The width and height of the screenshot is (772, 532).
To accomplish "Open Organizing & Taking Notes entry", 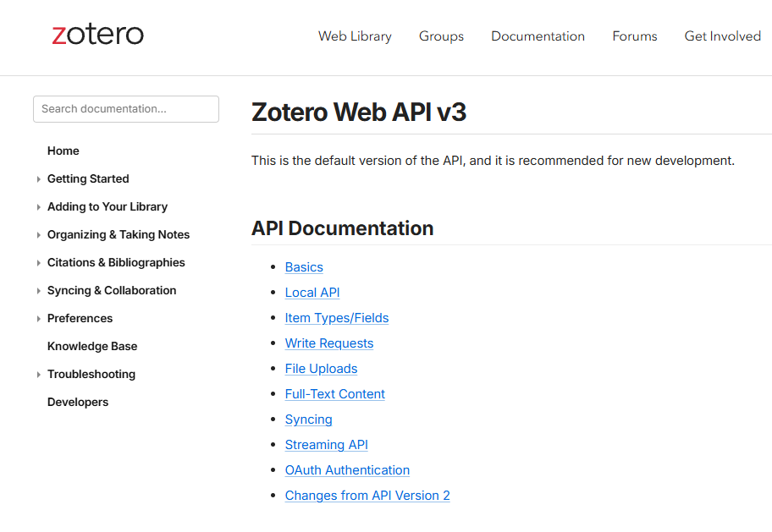I will click(x=119, y=235).
